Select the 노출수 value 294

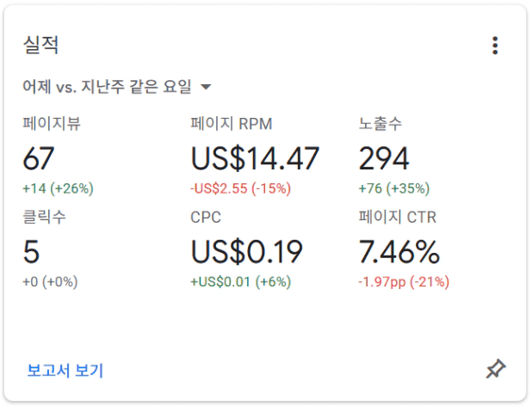point(384,158)
